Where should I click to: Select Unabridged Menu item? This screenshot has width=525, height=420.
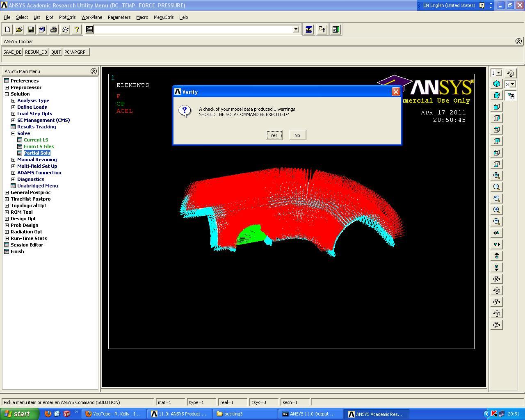coord(37,186)
